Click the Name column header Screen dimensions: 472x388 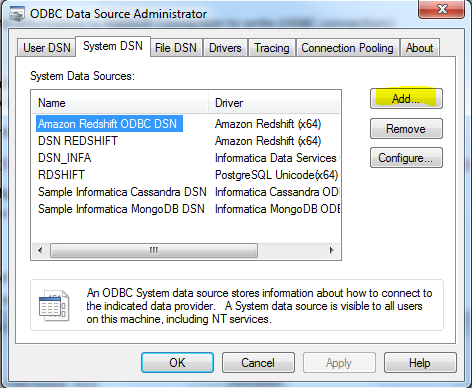click(x=120, y=103)
